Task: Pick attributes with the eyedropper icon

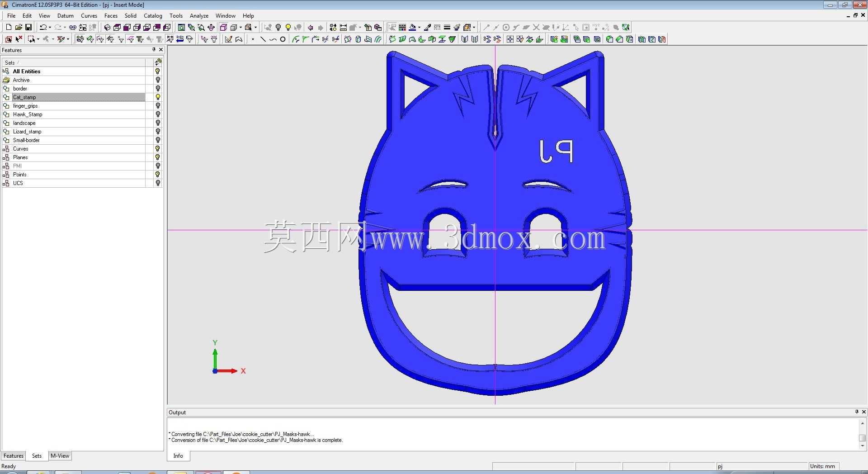Action: pos(427,27)
